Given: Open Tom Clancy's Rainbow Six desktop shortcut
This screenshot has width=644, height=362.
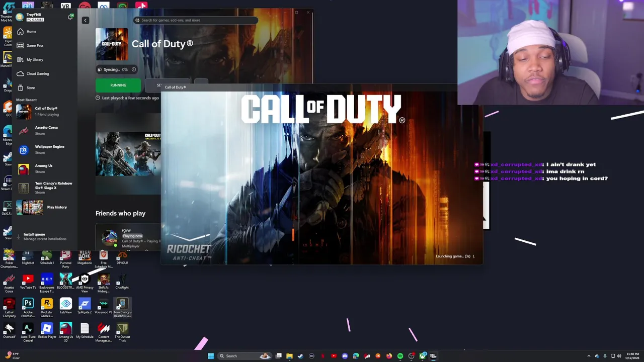Looking at the screenshot, I should coord(122,308).
